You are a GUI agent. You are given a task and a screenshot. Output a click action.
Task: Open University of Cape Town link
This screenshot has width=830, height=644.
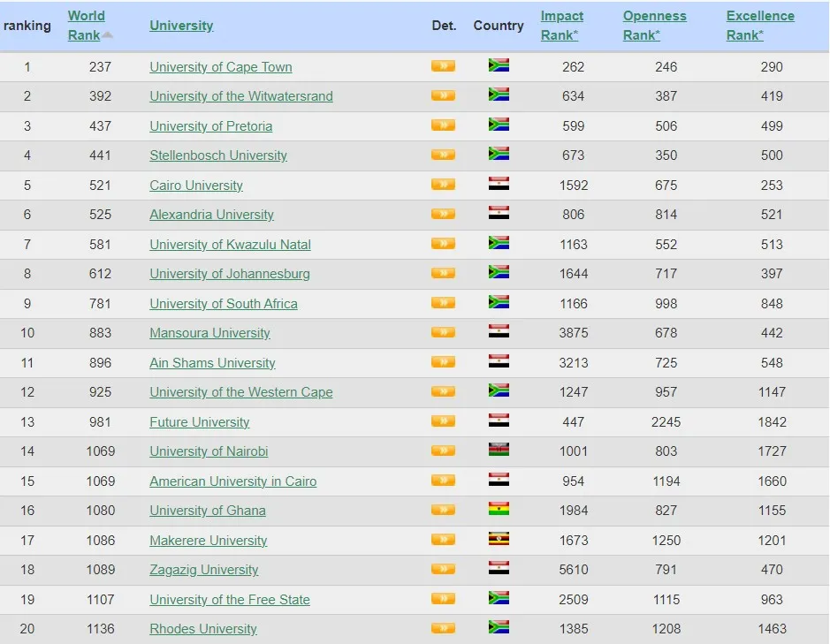[221, 67]
